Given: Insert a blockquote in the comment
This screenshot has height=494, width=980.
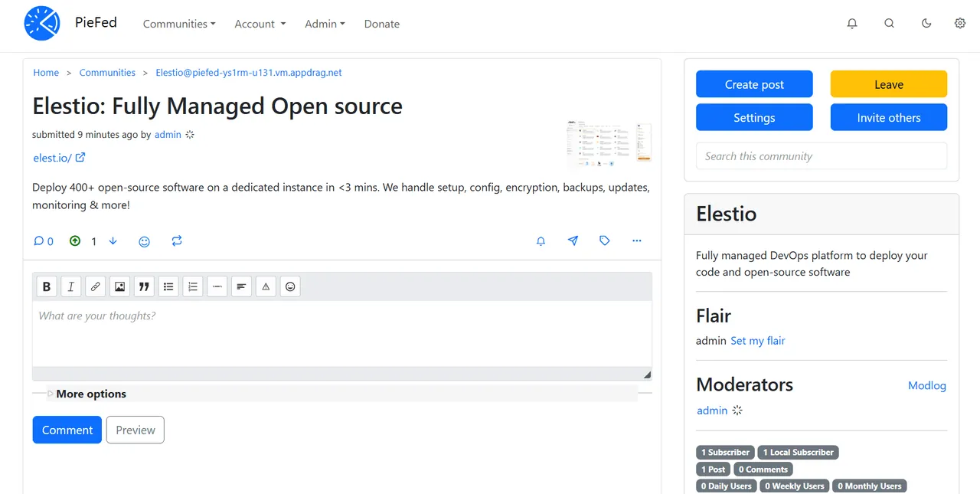Looking at the screenshot, I should (144, 286).
